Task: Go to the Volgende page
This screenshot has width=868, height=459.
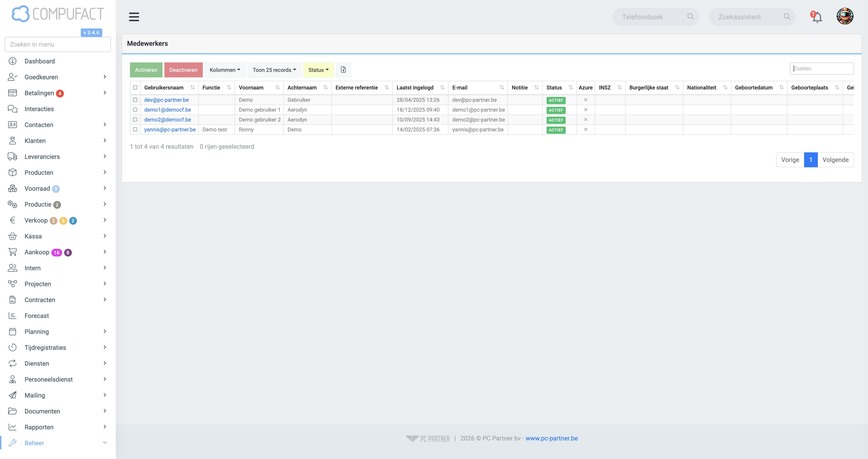Action: pyautogui.click(x=836, y=160)
